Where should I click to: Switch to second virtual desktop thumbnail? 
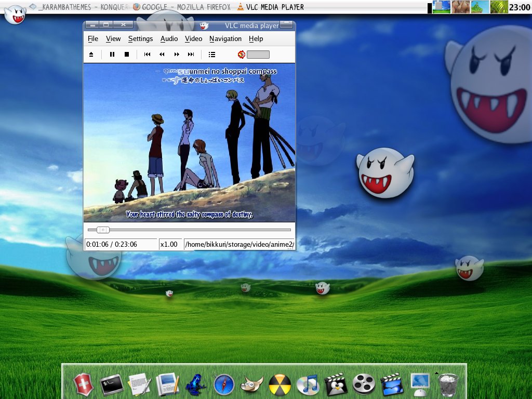(460, 7)
